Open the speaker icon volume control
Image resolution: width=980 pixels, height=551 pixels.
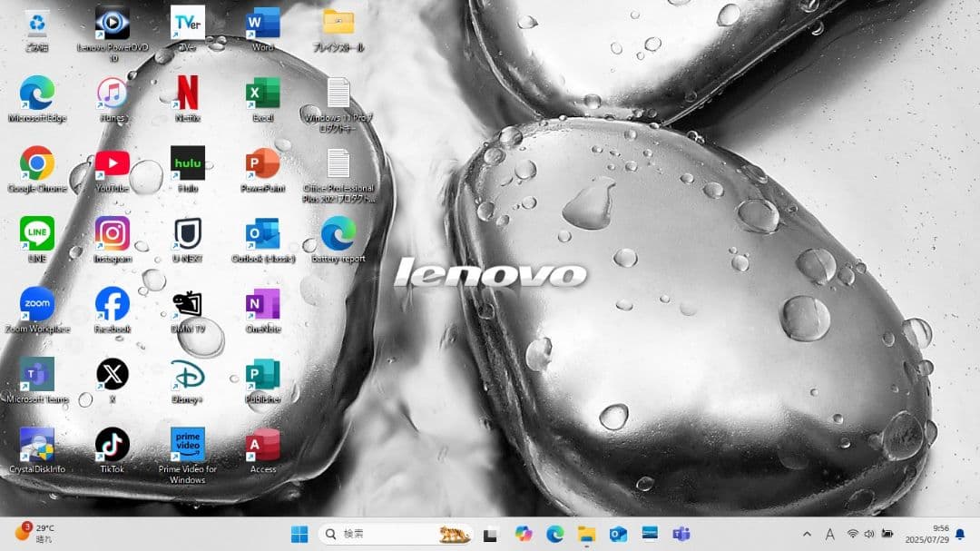click(869, 534)
